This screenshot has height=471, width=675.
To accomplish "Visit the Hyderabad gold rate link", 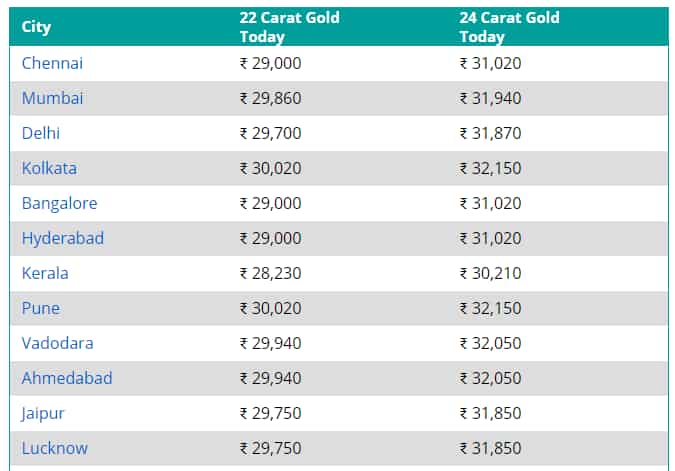I will point(63,238).
